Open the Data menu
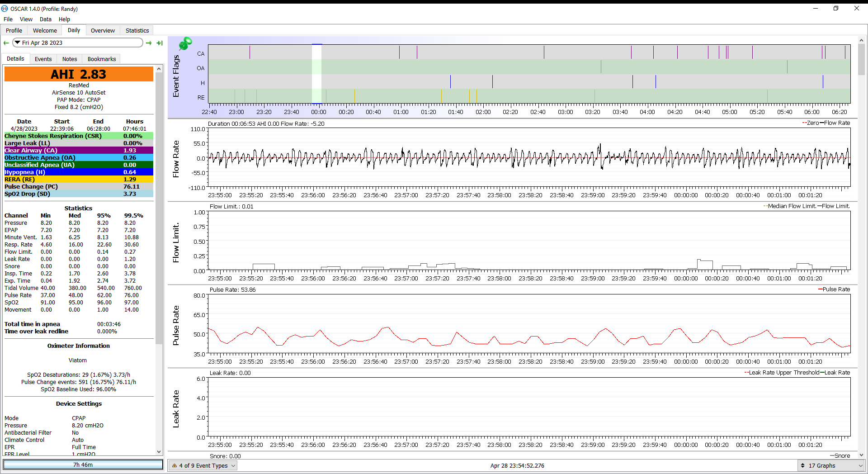The height and width of the screenshot is (474, 868). [45, 19]
